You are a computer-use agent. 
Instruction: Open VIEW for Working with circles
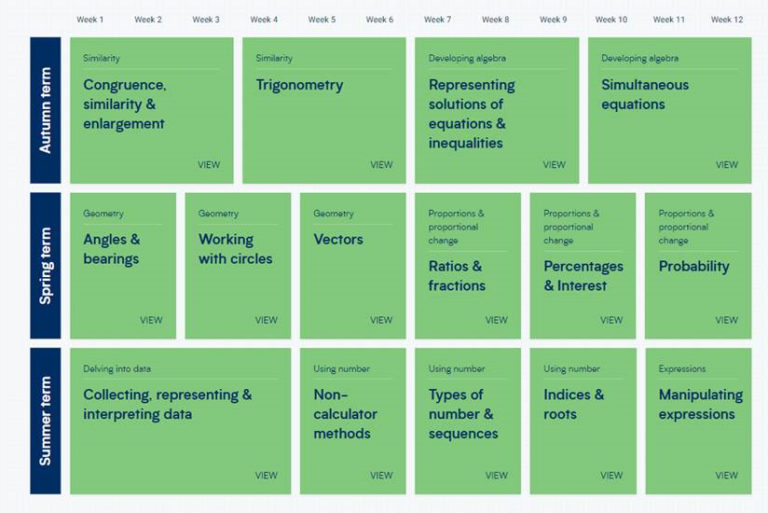pos(266,320)
